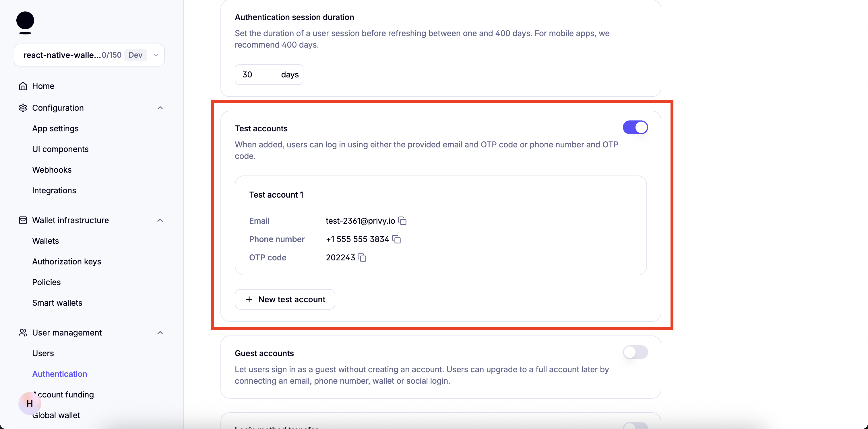Collapse the Wallet infrastructure section chevron
The height and width of the screenshot is (429, 868).
[x=160, y=220]
